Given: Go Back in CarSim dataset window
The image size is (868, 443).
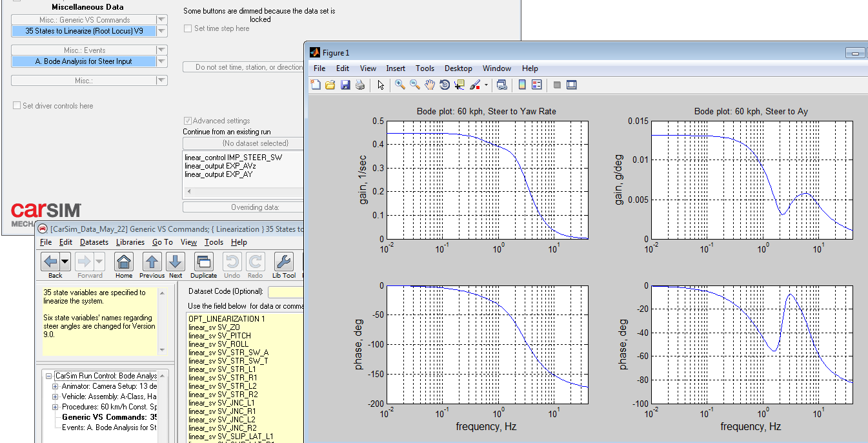Looking at the screenshot, I should tap(50, 262).
